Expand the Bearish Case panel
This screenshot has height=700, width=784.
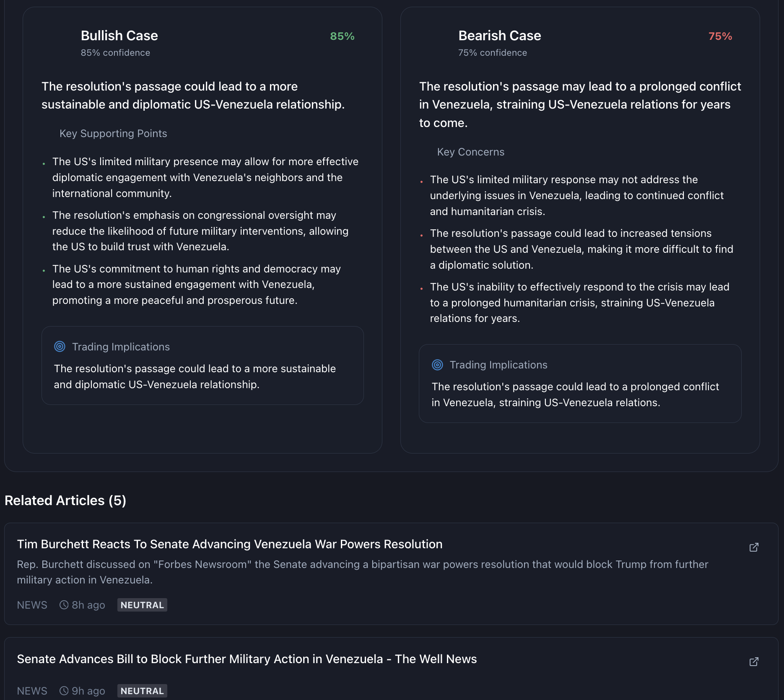(x=499, y=36)
